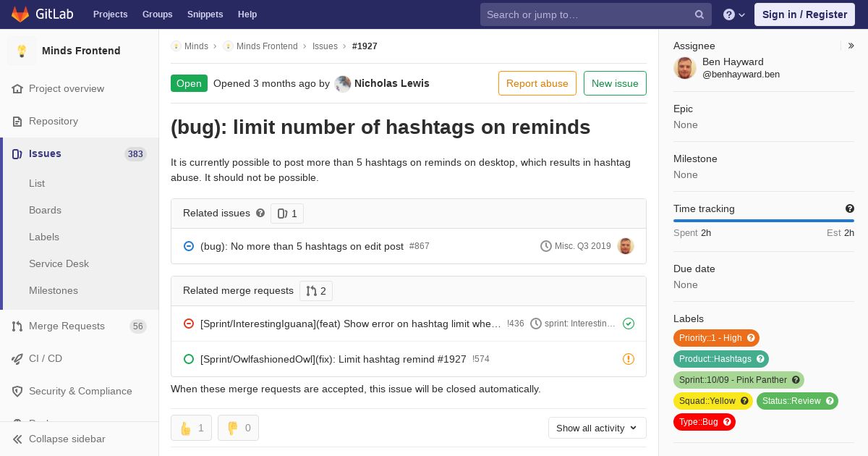Click the Priority::1 - High label
The image size is (868, 456).
(710, 338)
